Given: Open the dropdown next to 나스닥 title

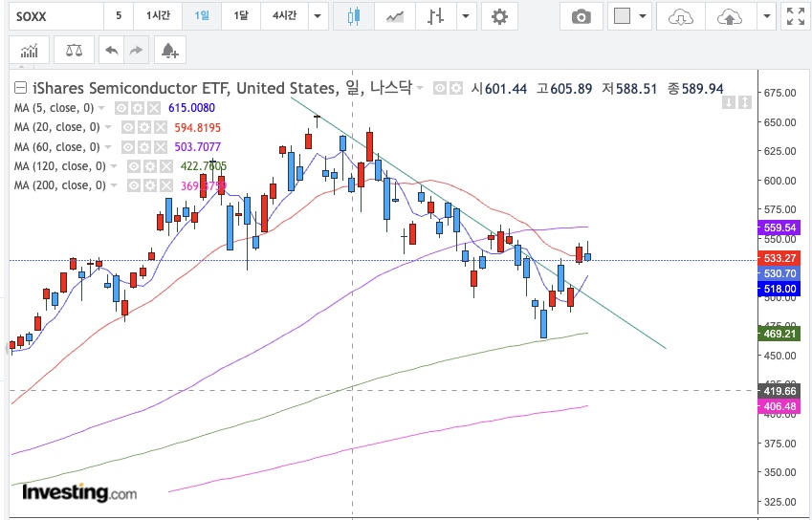Looking at the screenshot, I should pos(420,89).
